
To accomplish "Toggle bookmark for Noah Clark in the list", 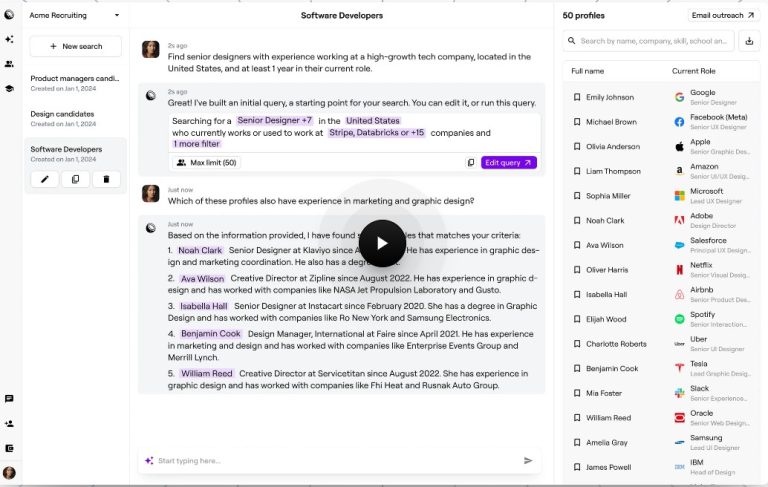I will coord(576,221).
